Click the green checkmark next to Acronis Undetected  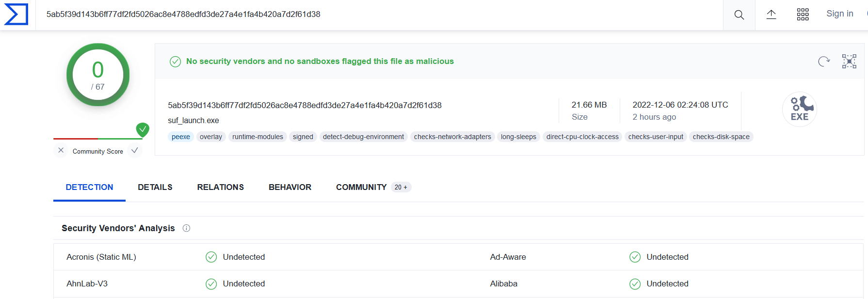point(211,257)
